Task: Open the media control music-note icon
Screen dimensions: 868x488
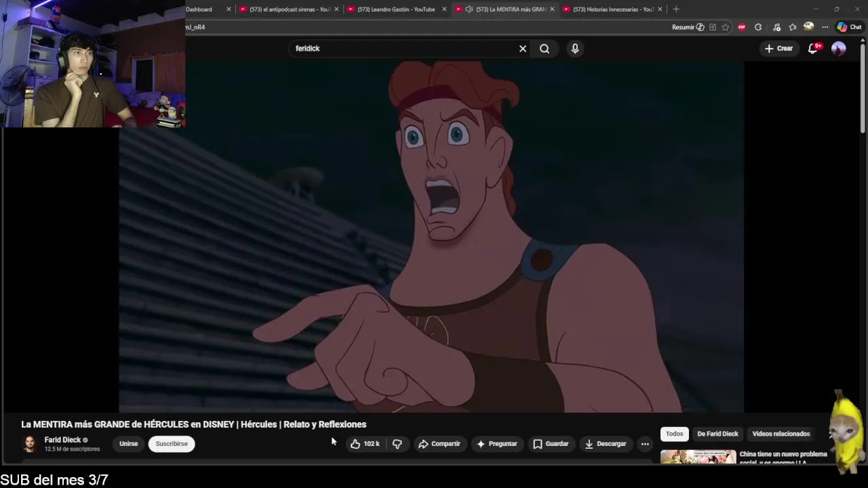Action: click(x=776, y=27)
